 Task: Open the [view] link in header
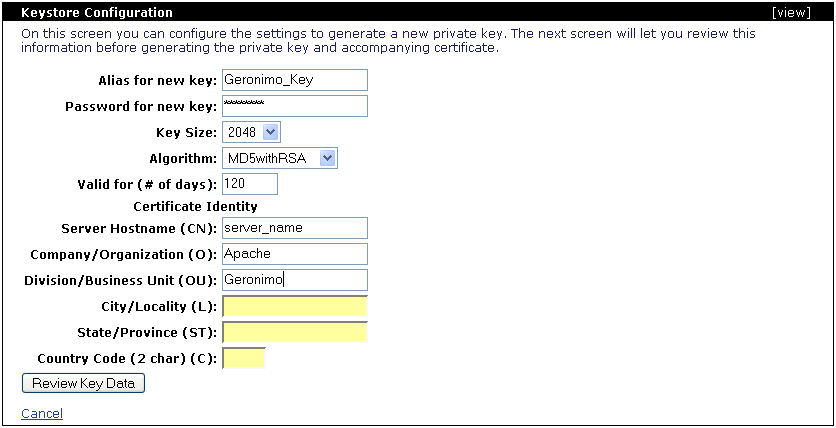tap(791, 13)
